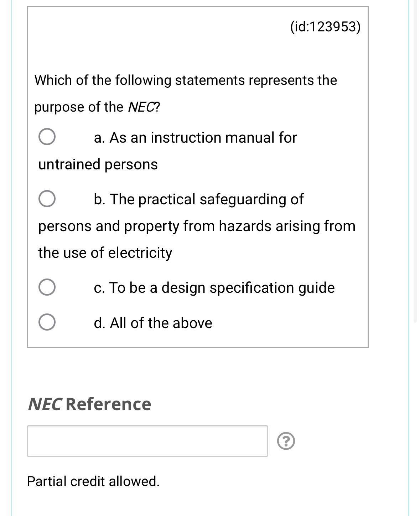
Task: Mark the 'All of the above' radio button
Action: point(47,322)
